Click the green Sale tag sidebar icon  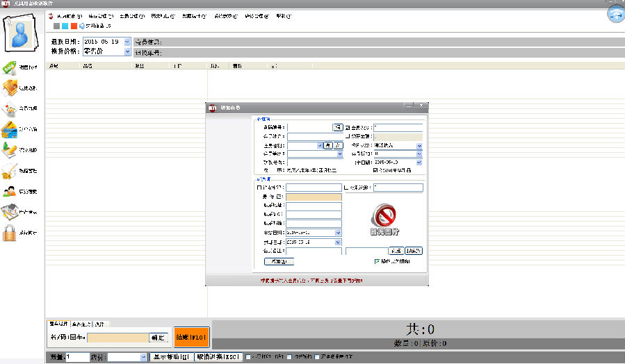[x=10, y=67]
